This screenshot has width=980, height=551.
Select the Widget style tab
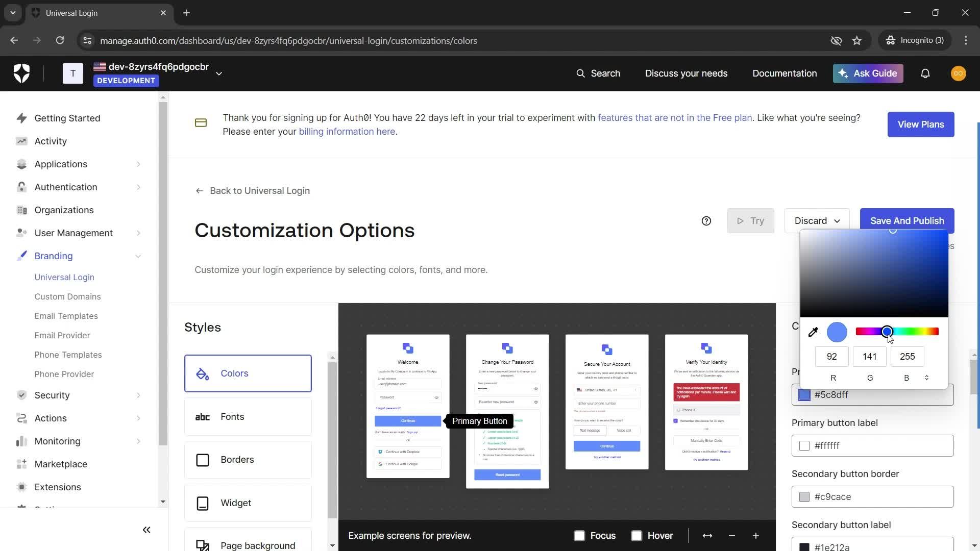coord(248,503)
